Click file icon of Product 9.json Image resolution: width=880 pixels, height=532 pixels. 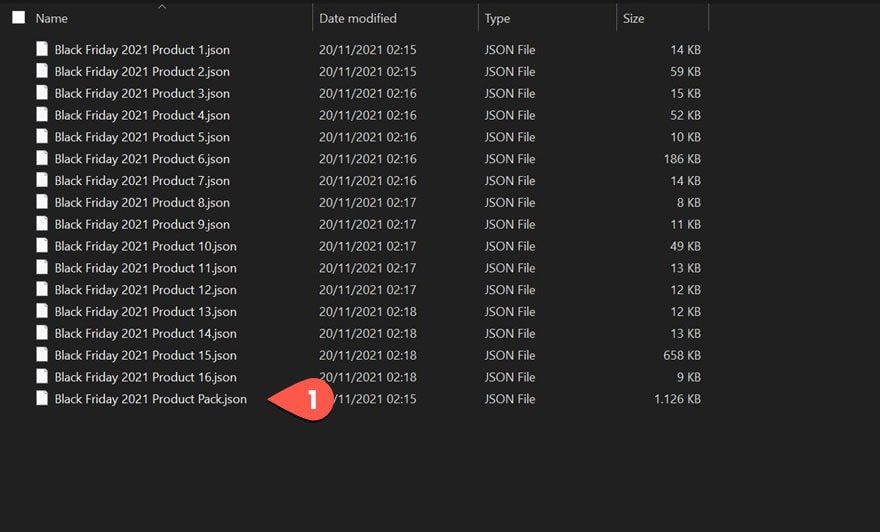point(42,224)
